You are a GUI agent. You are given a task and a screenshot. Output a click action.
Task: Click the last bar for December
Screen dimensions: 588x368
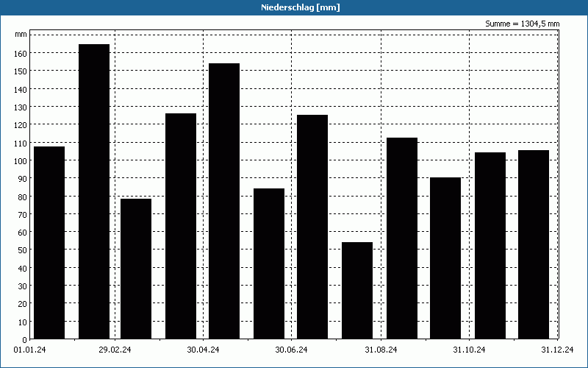coord(534,244)
